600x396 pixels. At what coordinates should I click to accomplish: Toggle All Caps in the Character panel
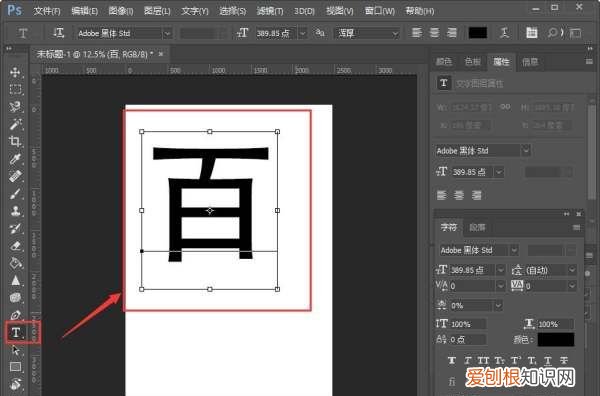(x=483, y=360)
